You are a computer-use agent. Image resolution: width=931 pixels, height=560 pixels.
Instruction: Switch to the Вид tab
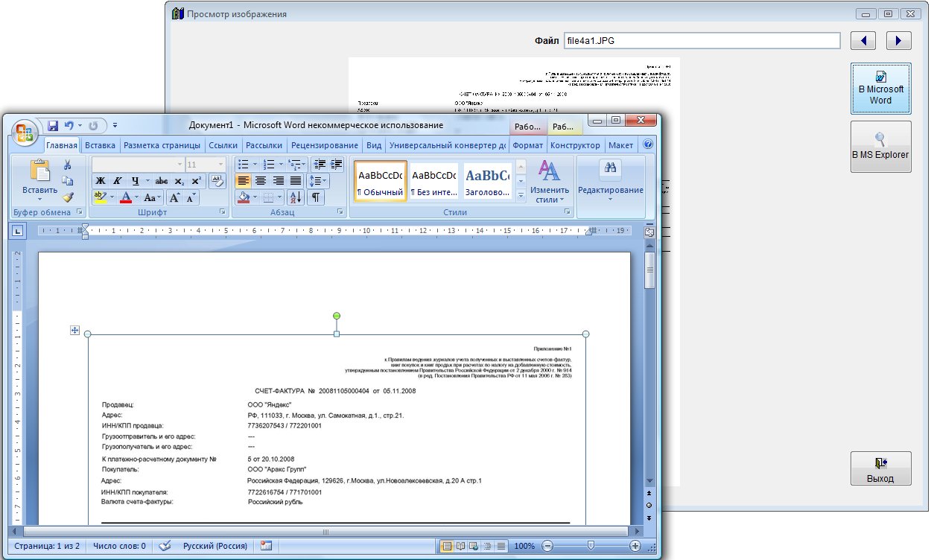[x=374, y=145]
